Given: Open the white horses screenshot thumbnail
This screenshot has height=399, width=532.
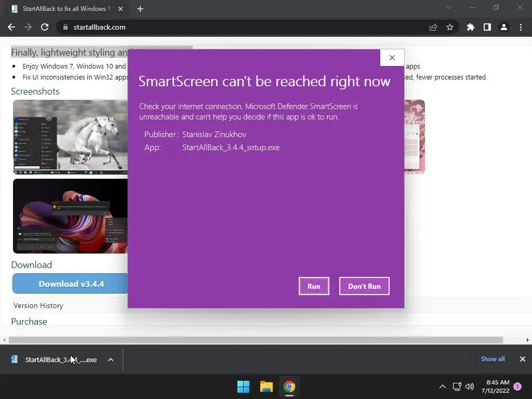Looking at the screenshot, I should [70, 137].
